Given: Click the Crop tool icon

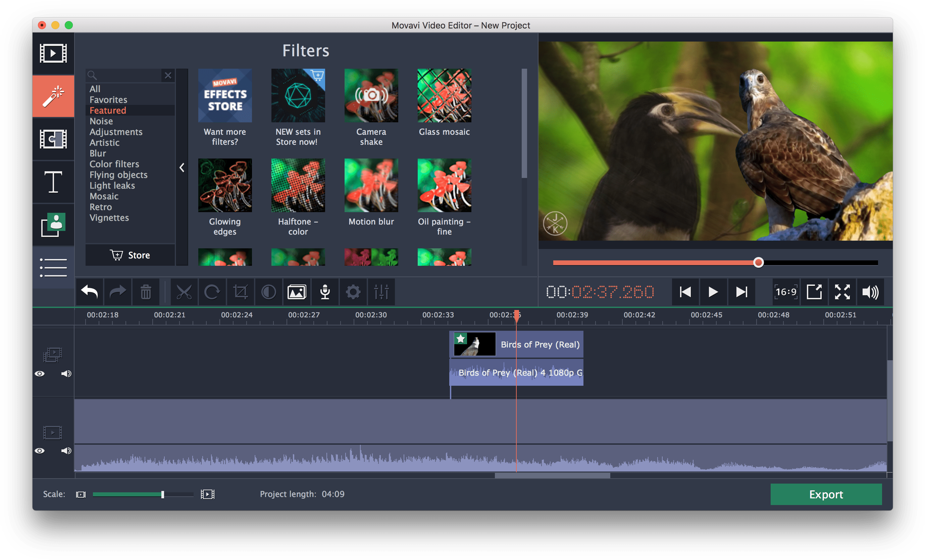Looking at the screenshot, I should [240, 292].
